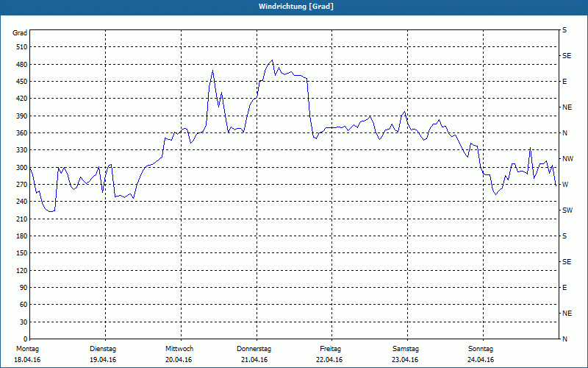This screenshot has height=368, width=588.
Task: Click the 'S' compass label beside the 180 gridline
Action: [x=564, y=236]
